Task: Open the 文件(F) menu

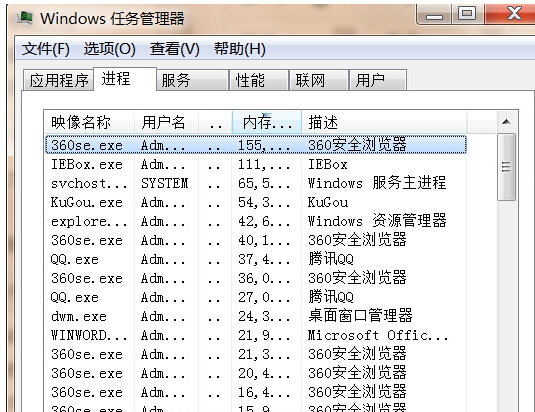Action: coord(46,49)
